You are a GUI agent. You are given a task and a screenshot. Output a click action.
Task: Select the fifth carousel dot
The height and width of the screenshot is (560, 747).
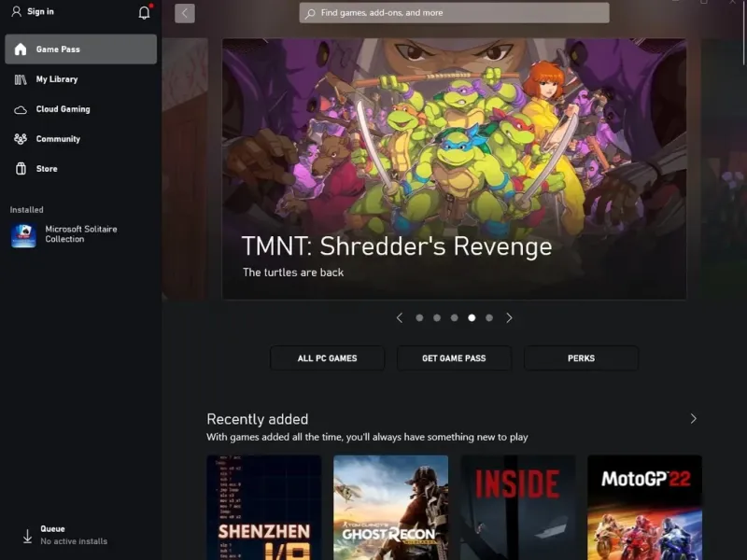click(489, 317)
